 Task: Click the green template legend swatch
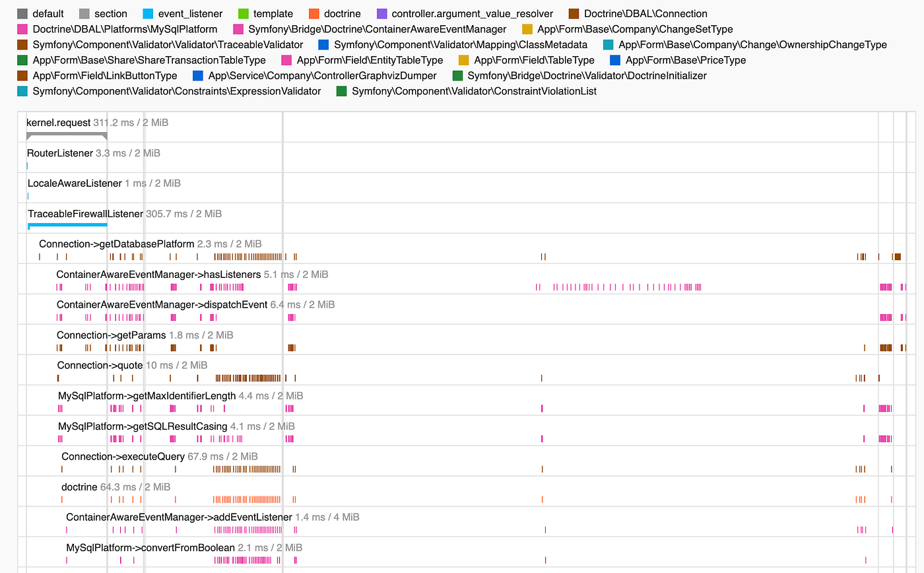(x=244, y=13)
